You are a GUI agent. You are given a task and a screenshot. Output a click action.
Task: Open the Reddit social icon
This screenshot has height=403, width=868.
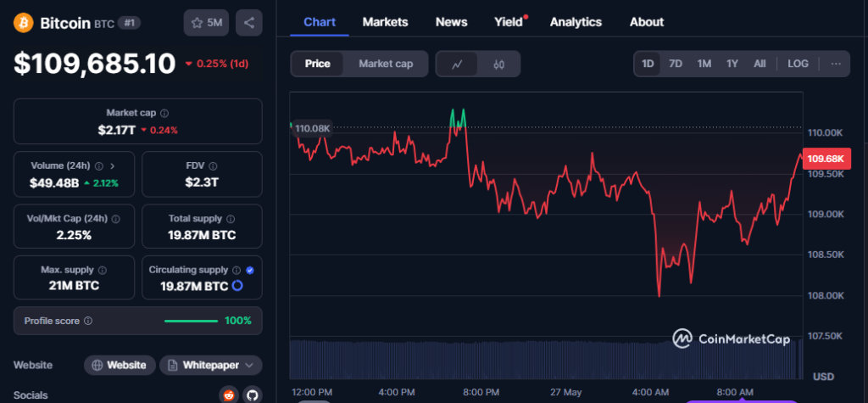[229, 395]
